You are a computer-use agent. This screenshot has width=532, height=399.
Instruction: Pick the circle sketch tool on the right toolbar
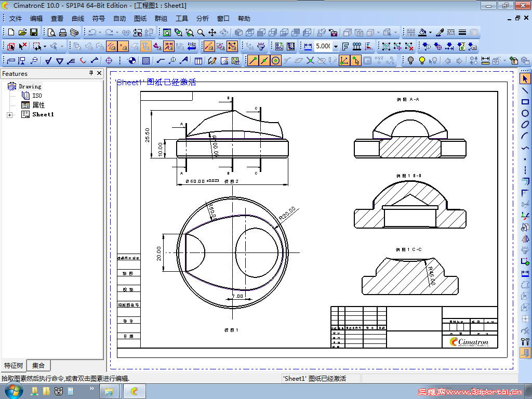(x=525, y=113)
